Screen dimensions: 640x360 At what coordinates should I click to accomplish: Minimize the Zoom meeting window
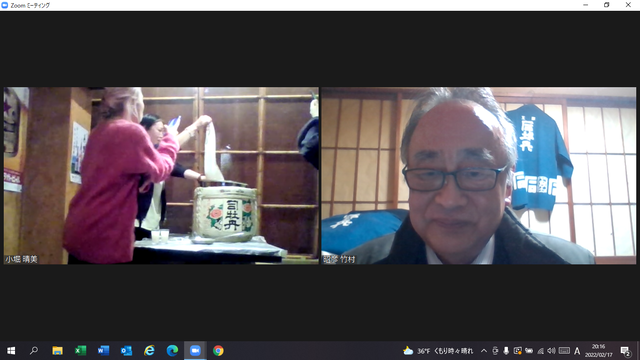pyautogui.click(x=586, y=5)
